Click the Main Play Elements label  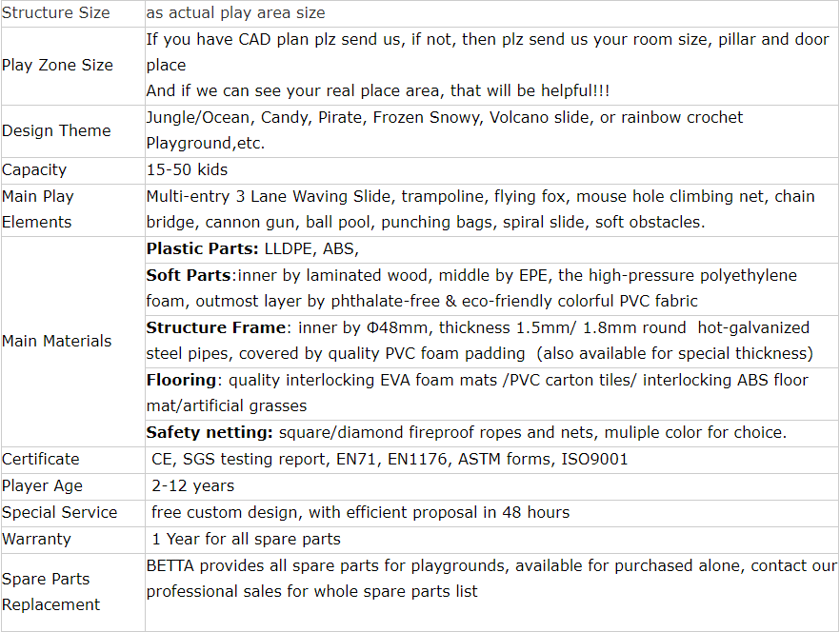tap(37, 209)
